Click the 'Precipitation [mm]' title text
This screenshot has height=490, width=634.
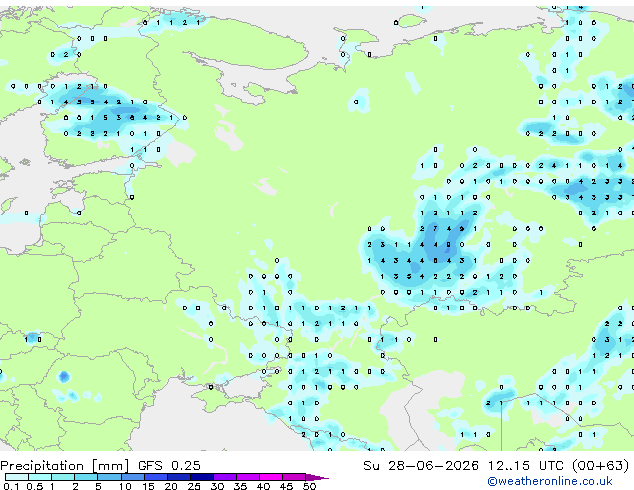[x=65, y=466]
